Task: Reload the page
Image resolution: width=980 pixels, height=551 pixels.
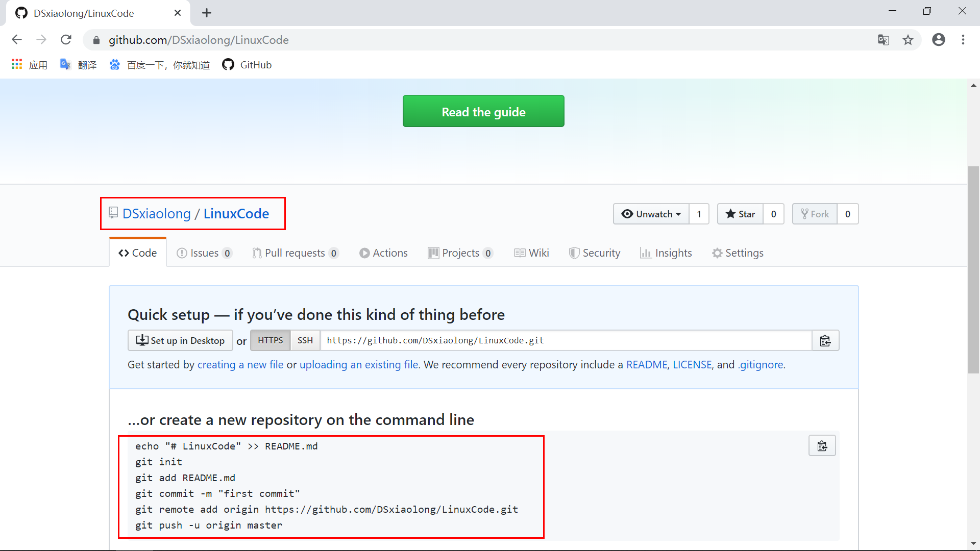Action: point(66,40)
